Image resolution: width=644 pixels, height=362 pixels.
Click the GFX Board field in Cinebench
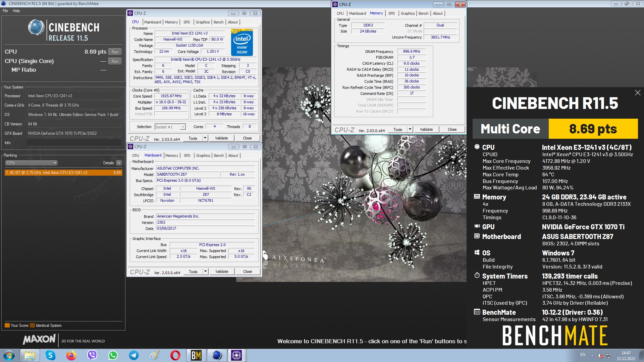click(74, 133)
